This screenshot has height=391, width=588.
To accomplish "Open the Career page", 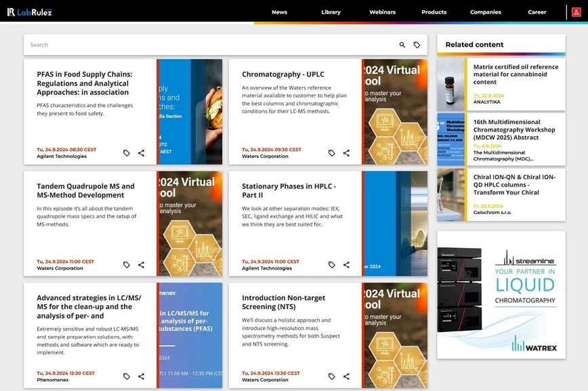I will coord(537,12).
